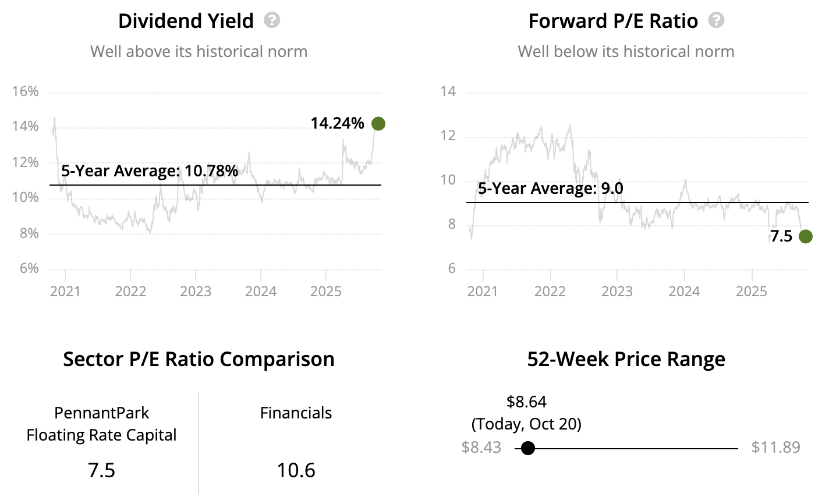Click the Forward P/E Ratio help icon
Image resolution: width=829 pixels, height=504 pixels.
(x=716, y=21)
